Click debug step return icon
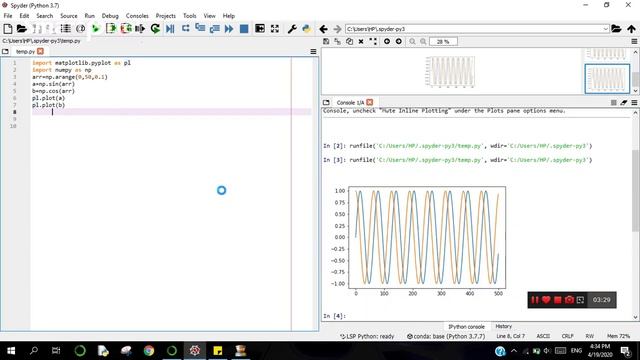The height and width of the screenshot is (360, 640). pos(214,29)
